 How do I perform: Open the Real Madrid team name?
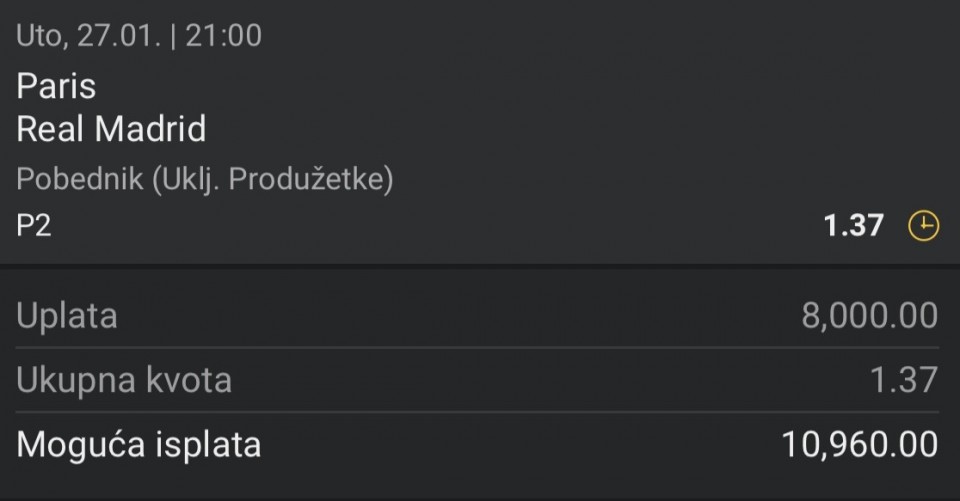111,129
